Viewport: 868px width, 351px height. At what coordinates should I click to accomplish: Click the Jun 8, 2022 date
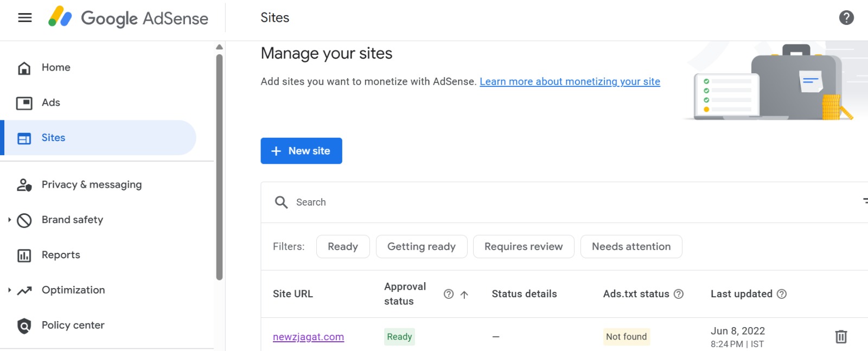[x=738, y=331]
